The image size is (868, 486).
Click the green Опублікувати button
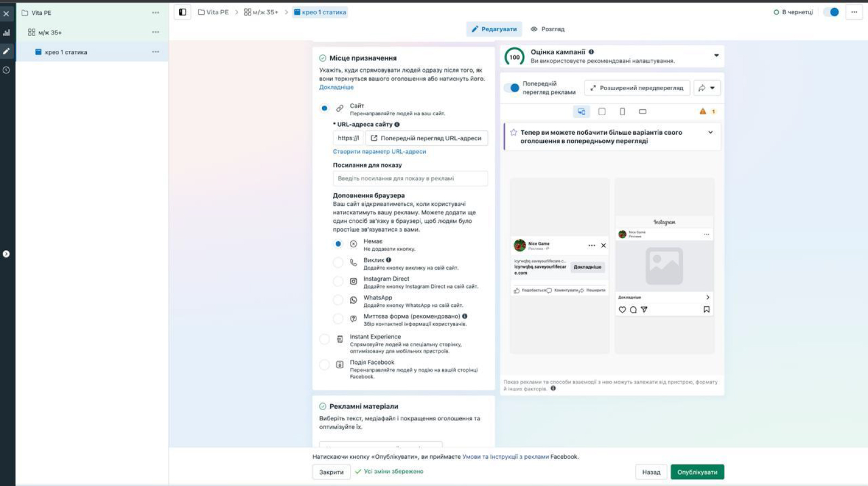[x=697, y=472]
